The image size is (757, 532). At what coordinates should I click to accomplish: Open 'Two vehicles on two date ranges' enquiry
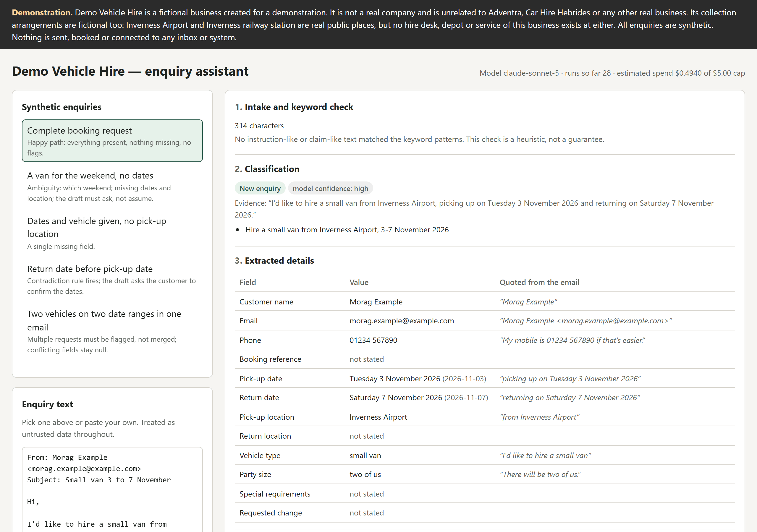[112, 331]
